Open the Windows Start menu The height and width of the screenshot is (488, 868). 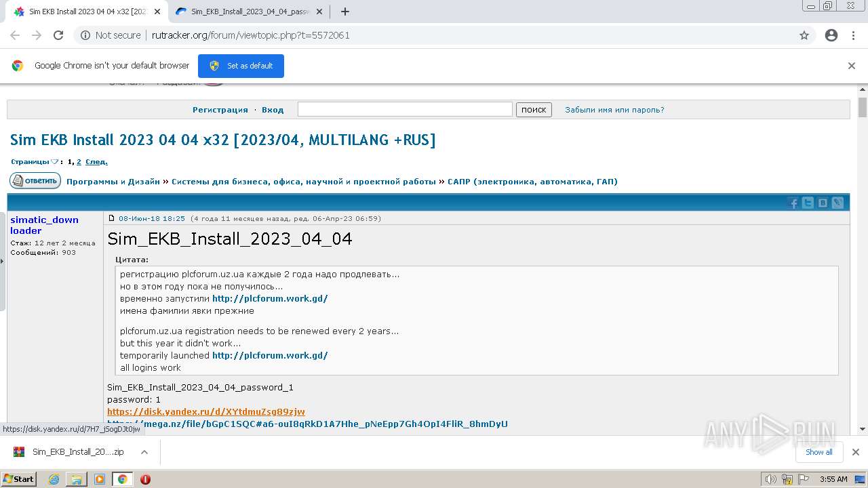19,479
